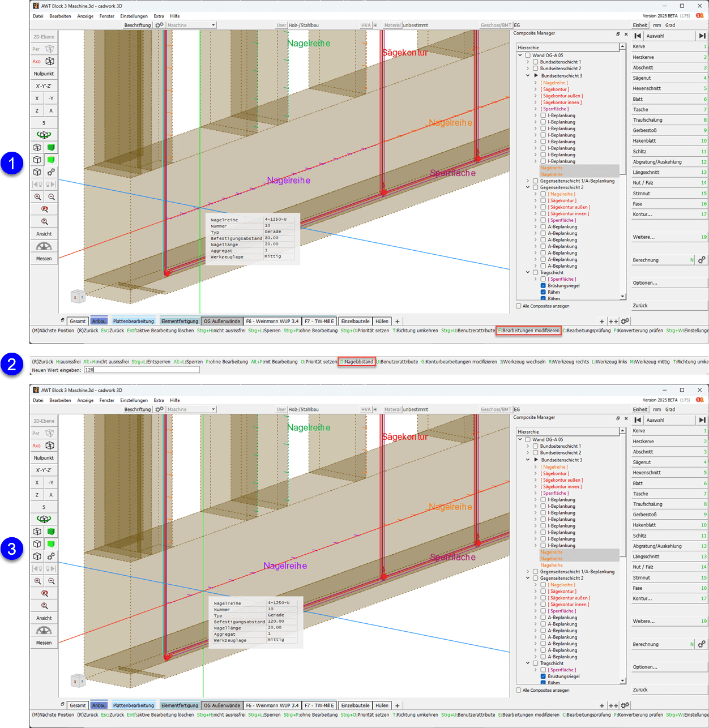The width and height of the screenshot is (709, 728).
Task: Select Axo axonometric cube icon in upper window
Action: coord(50,61)
